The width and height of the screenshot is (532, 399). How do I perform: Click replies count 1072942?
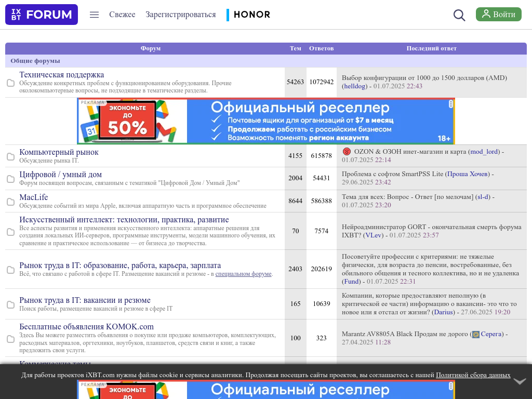pyautogui.click(x=321, y=82)
